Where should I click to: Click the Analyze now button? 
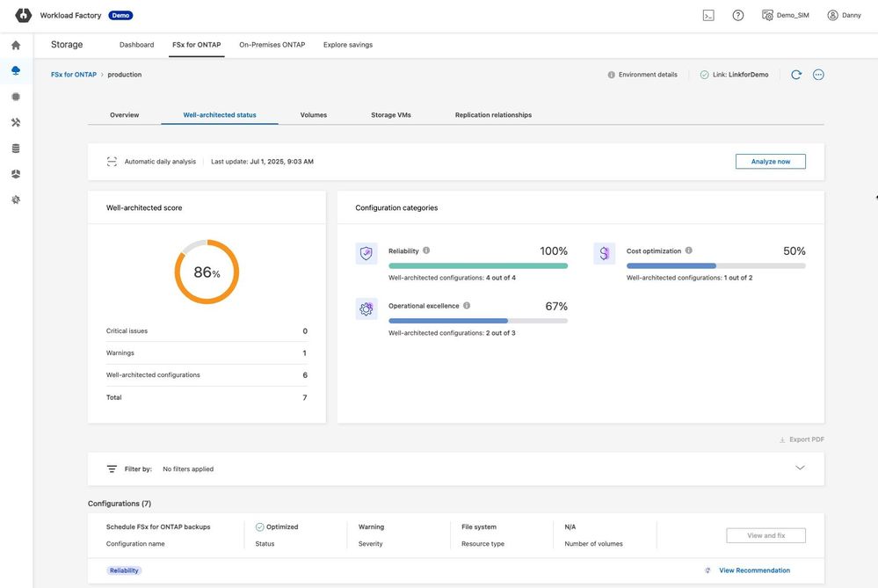point(770,162)
